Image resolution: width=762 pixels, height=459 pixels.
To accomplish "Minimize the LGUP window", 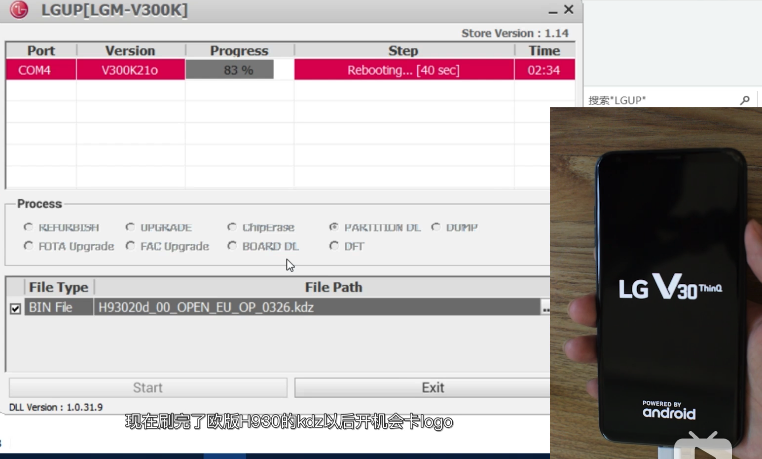I will pyautogui.click(x=553, y=10).
